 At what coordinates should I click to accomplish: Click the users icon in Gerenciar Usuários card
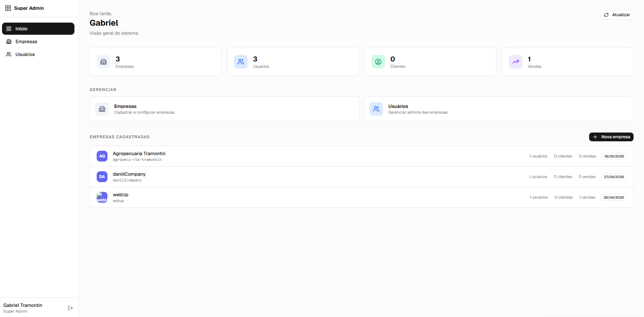(x=376, y=109)
